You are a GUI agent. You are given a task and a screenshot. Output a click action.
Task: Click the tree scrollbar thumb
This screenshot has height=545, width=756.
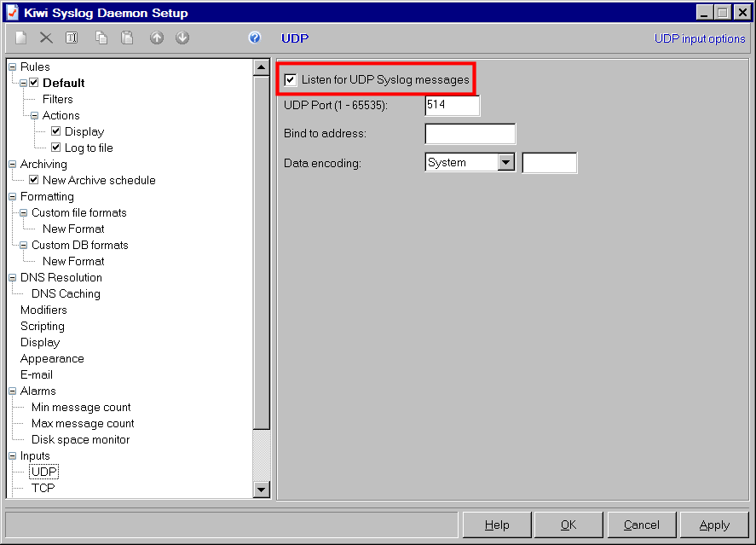tap(262, 252)
